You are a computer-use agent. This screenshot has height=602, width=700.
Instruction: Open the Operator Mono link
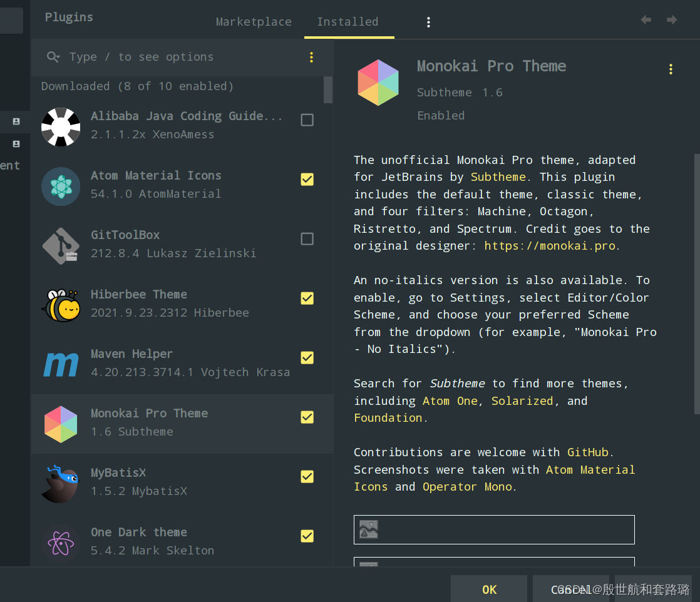click(467, 487)
